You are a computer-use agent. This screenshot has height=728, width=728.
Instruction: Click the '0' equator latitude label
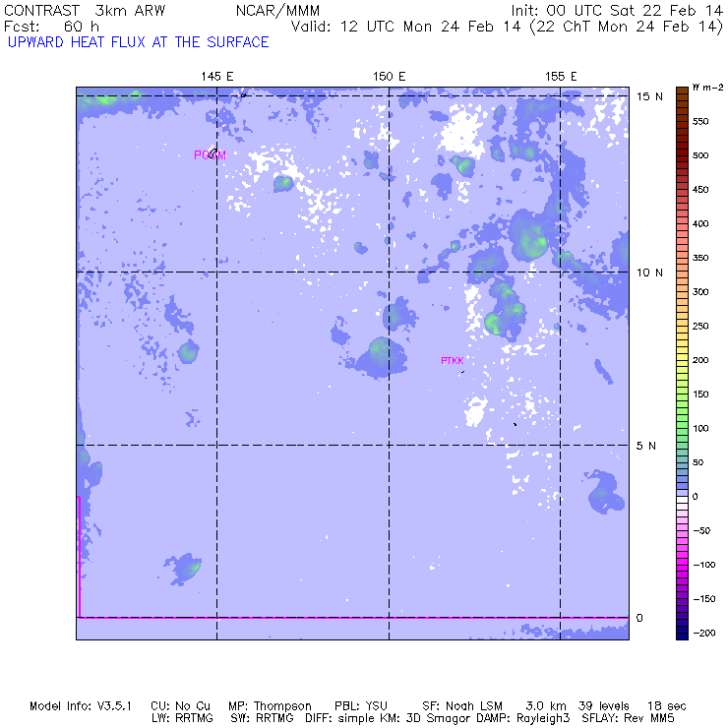click(639, 618)
